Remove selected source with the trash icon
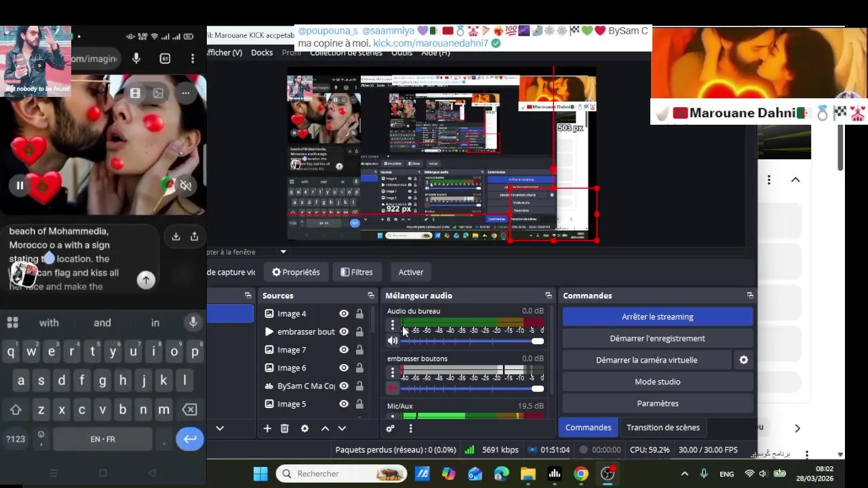 point(285,428)
